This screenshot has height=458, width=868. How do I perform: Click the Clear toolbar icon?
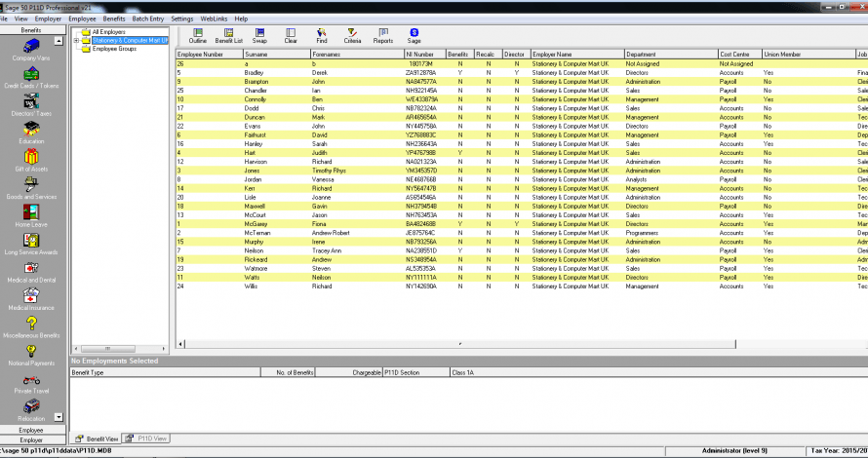(291, 36)
